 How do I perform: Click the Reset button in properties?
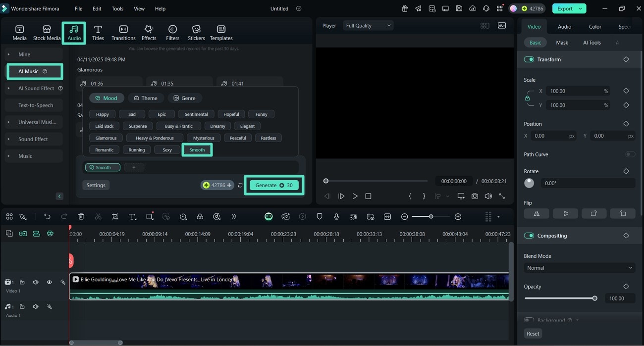[533, 334]
